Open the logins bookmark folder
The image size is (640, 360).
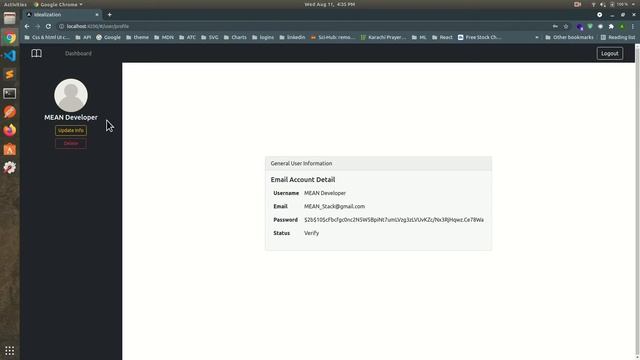tap(263, 37)
